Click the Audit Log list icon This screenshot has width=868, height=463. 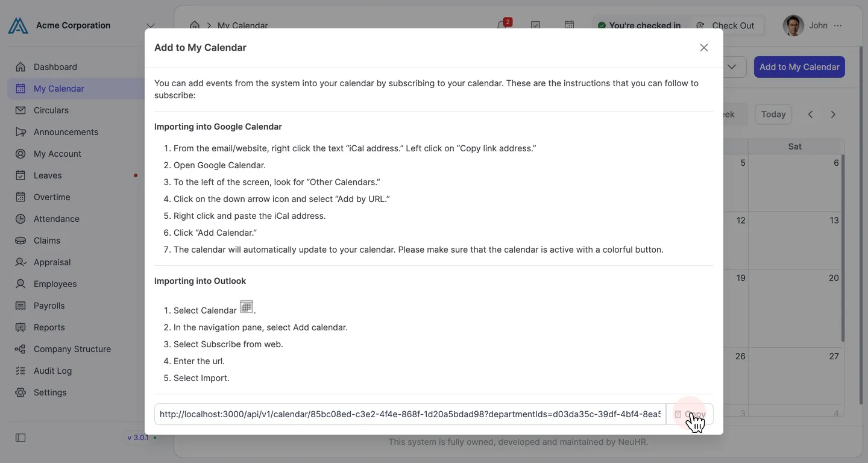click(20, 371)
